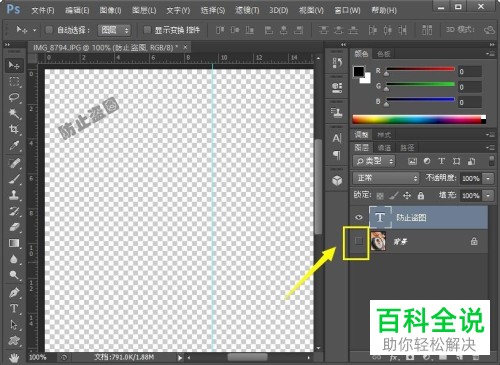Expand the toolbox double-arrow
This screenshot has height=365, width=500.
click(7, 44)
